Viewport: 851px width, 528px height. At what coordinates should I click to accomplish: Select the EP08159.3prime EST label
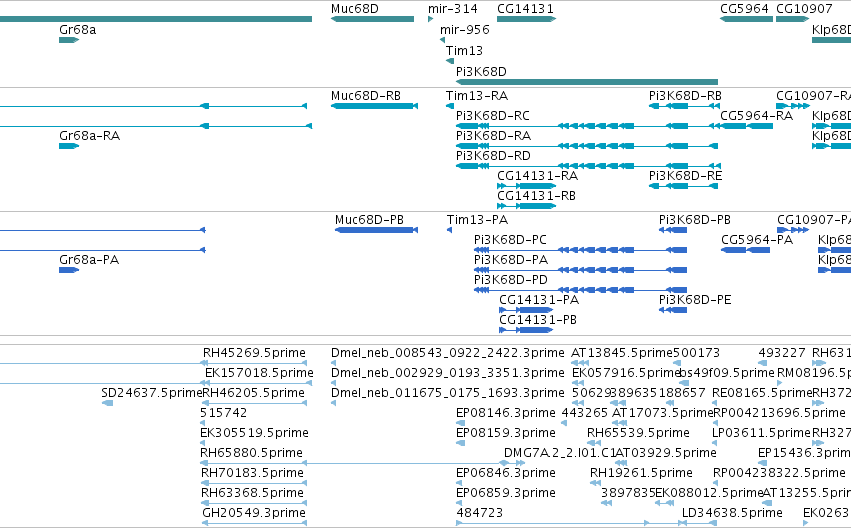point(506,432)
